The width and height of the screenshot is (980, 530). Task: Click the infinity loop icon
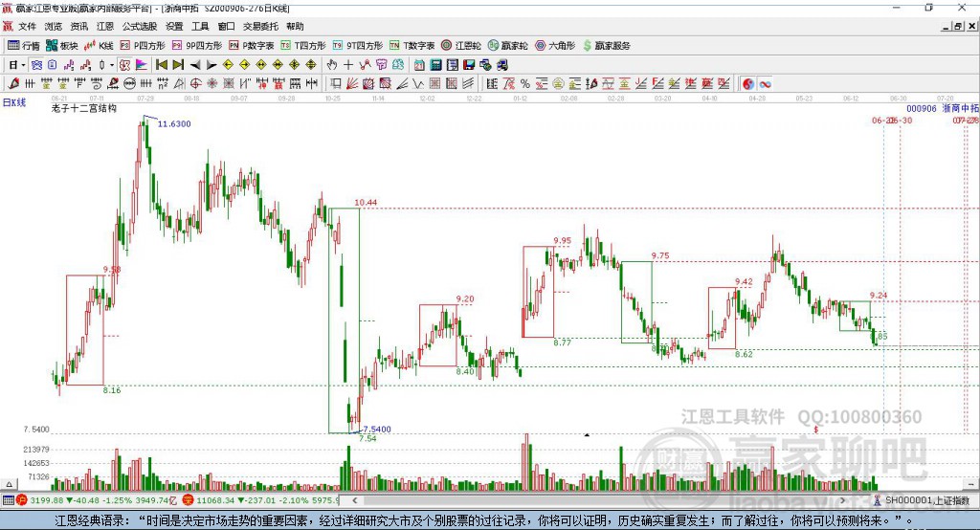(x=766, y=84)
